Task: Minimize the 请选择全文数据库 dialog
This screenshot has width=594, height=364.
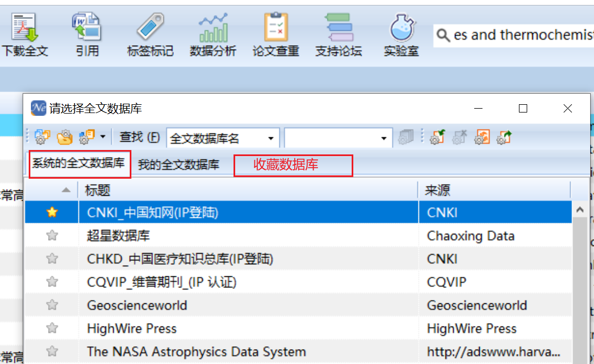Action: pos(479,109)
